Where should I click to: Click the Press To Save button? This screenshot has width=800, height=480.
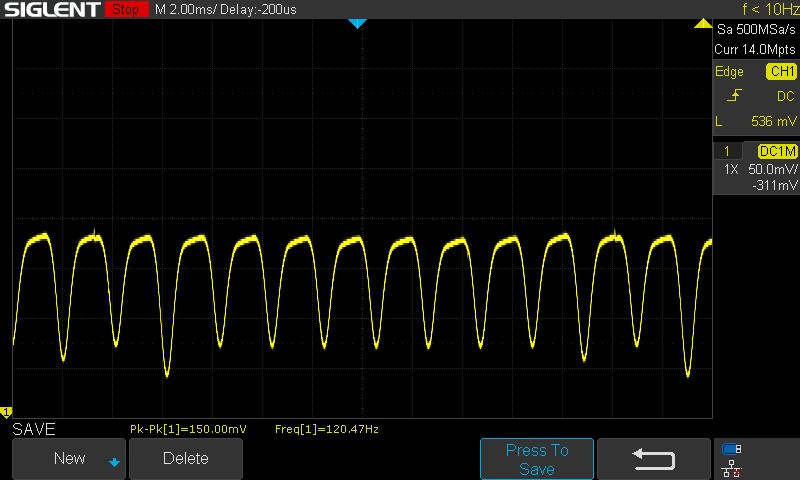coord(537,459)
